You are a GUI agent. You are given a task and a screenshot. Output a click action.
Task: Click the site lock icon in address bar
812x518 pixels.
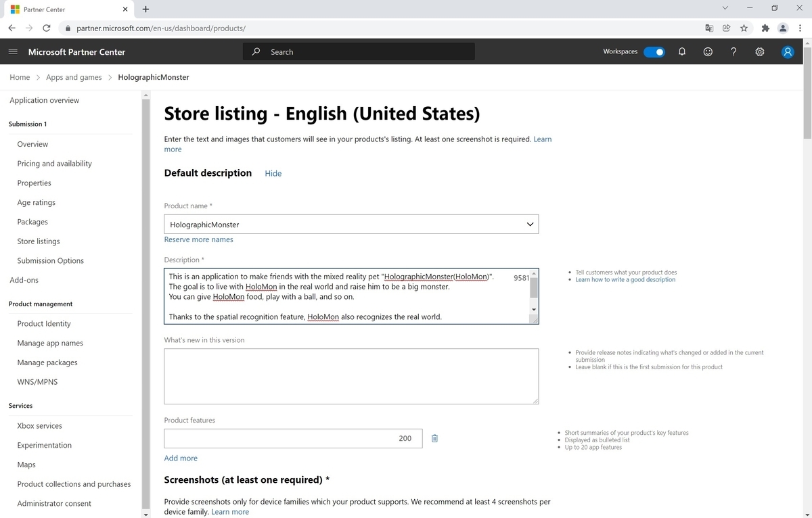(67, 28)
